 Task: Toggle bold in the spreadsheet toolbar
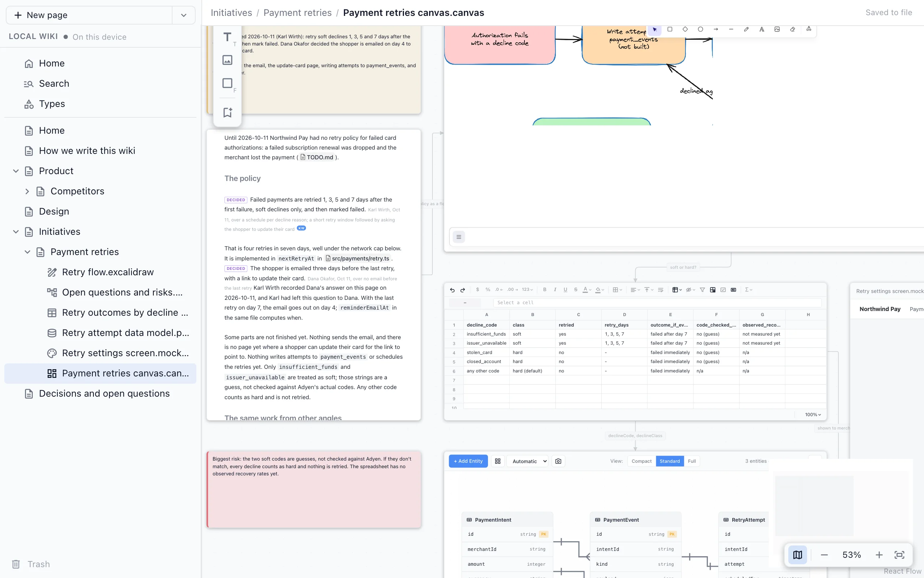point(544,290)
